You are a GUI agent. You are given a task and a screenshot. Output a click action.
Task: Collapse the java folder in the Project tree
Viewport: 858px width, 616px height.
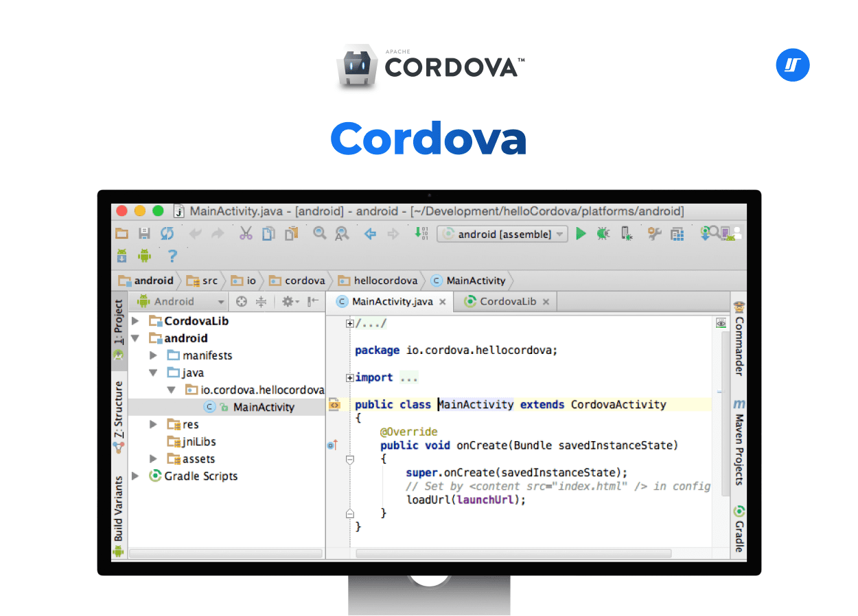(x=154, y=372)
